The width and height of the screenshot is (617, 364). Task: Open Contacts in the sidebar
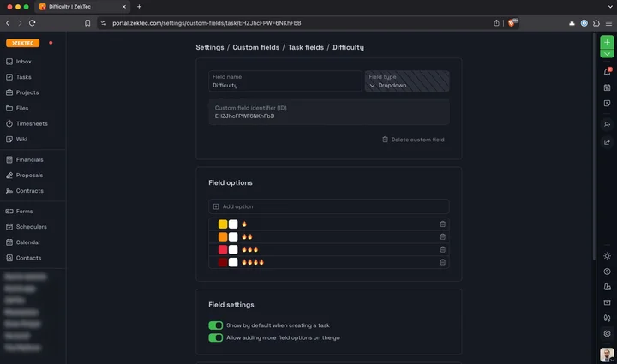(24, 258)
